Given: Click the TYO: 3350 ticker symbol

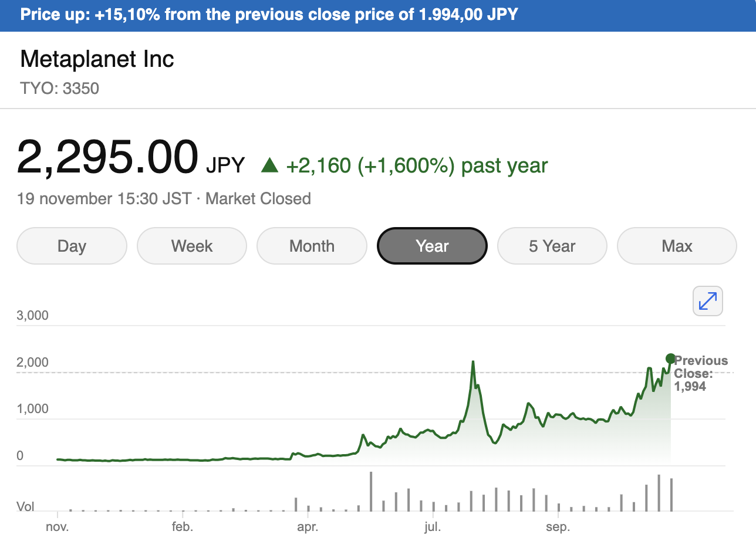Looking at the screenshot, I should (59, 89).
